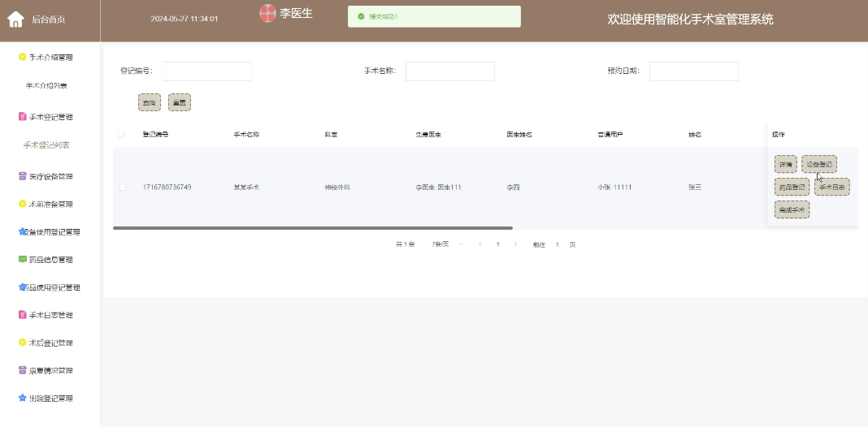Click the yellow icon beside 手术介绍管理
This screenshot has height=427, width=868.
(23, 57)
